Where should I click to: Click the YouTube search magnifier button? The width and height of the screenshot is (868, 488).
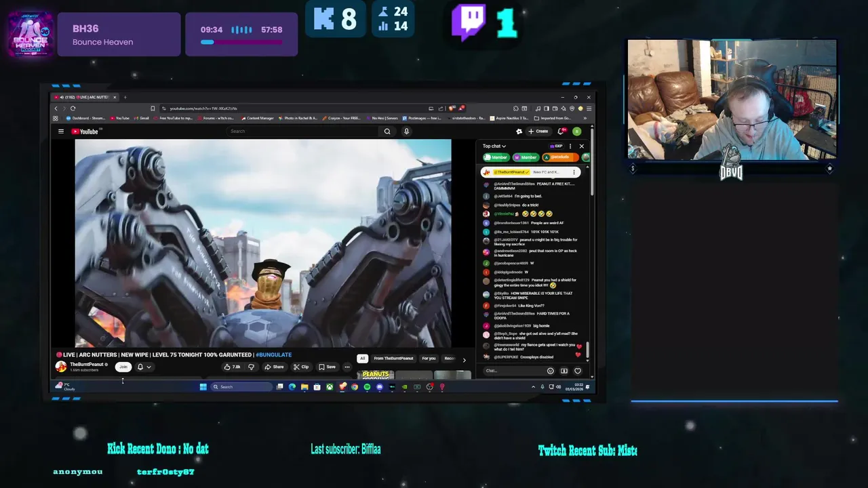coord(387,131)
